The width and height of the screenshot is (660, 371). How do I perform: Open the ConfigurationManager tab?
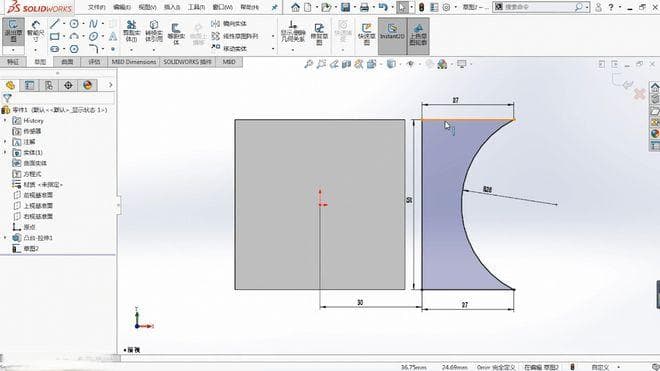[x=49, y=85]
